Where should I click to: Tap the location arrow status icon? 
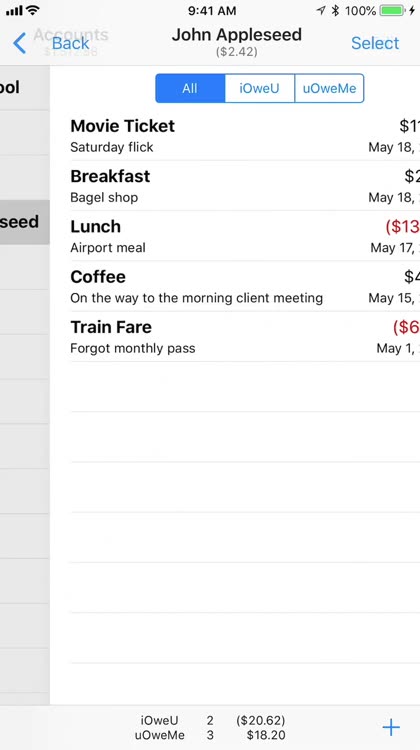[321, 11]
